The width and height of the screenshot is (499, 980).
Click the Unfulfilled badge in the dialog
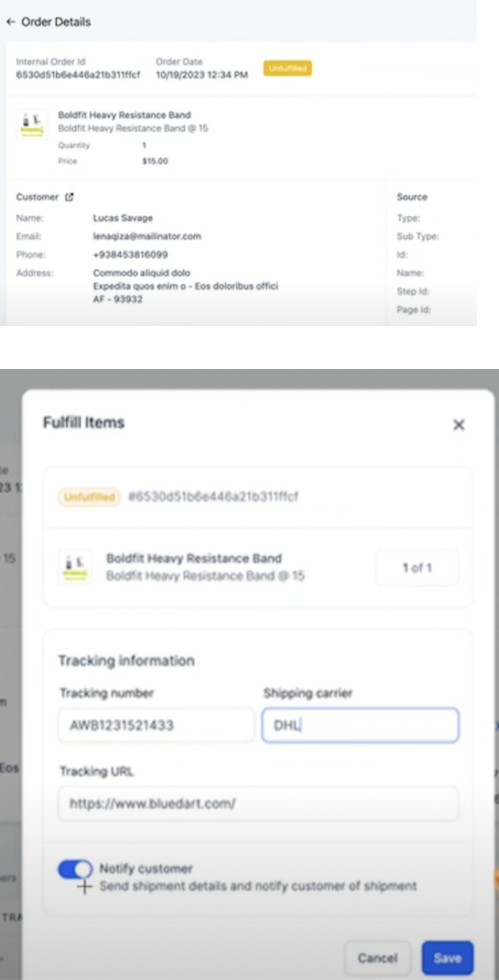coord(87,497)
